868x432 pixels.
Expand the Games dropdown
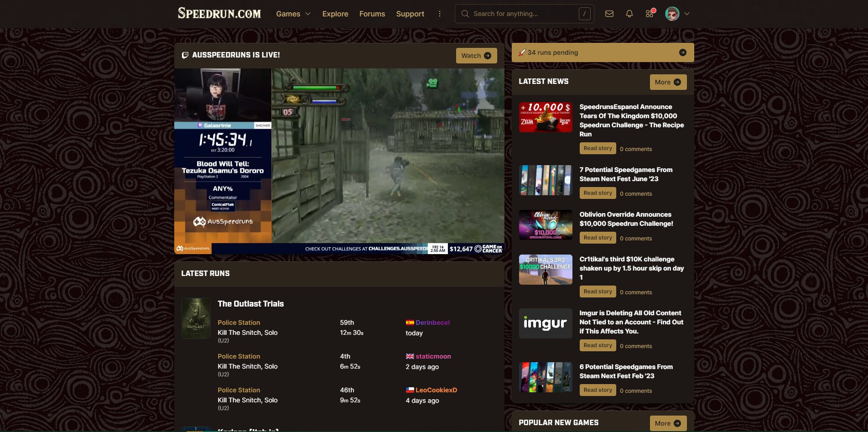point(293,14)
